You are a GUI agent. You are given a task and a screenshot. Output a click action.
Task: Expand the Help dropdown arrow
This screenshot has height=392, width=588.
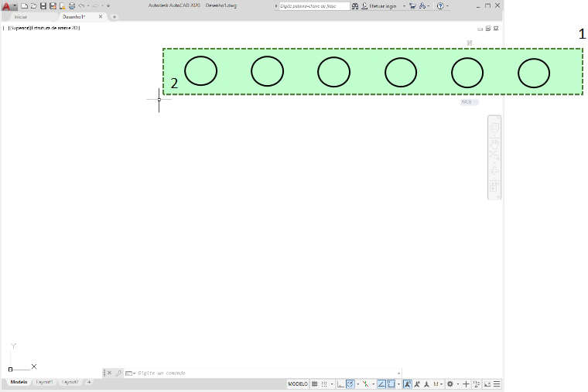447,6
